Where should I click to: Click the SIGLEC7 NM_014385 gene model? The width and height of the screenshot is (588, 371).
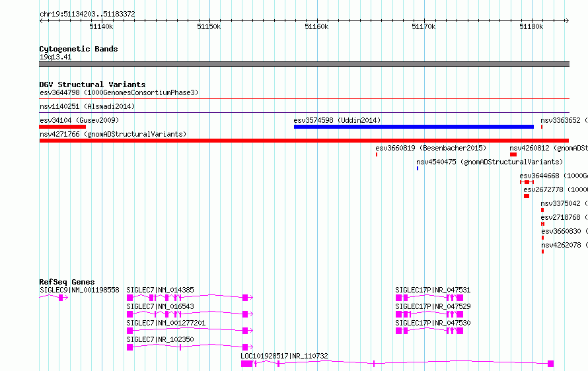point(190,298)
